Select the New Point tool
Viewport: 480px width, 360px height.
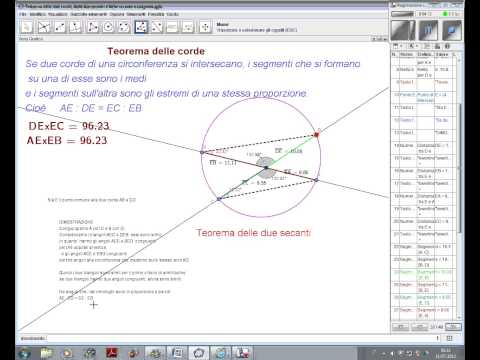point(44,27)
